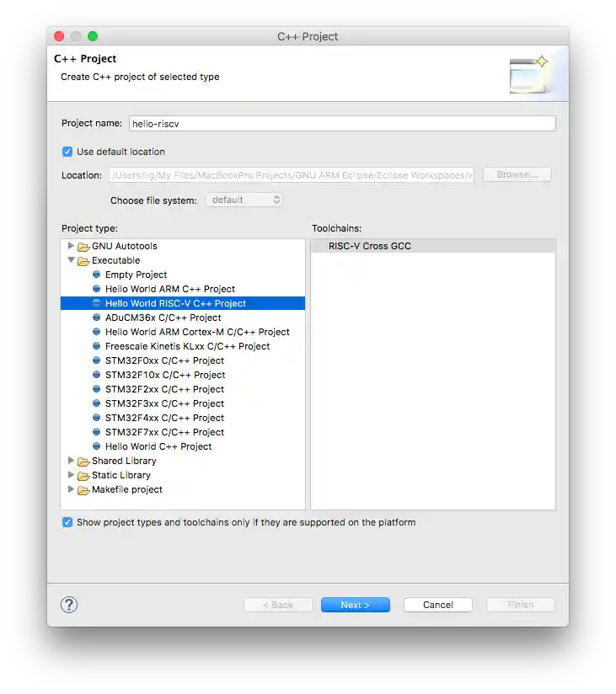Select Hello World C++ Project entry
The image size is (616, 694).
(158, 446)
